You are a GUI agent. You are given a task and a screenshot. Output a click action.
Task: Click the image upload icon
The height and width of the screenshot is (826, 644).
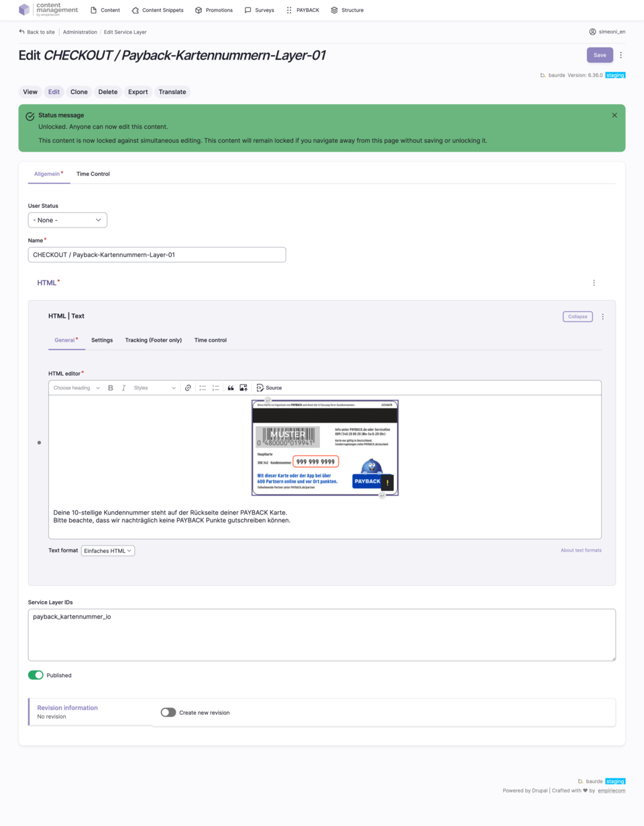click(x=244, y=388)
